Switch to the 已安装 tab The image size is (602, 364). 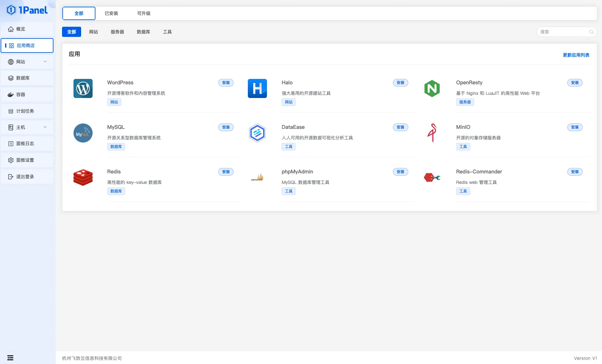click(111, 13)
